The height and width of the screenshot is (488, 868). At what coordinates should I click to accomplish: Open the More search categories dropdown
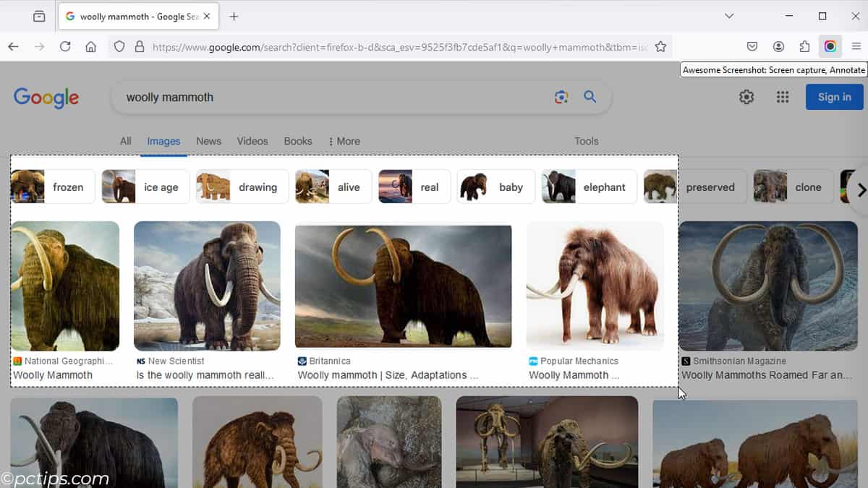[344, 141]
